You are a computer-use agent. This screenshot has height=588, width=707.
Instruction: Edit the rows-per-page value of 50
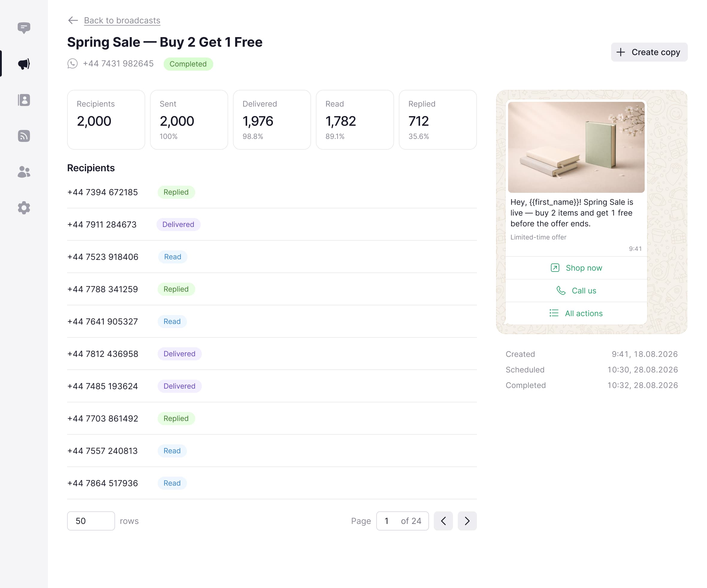coord(90,521)
